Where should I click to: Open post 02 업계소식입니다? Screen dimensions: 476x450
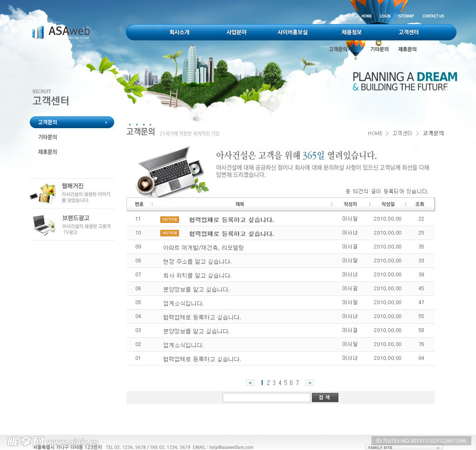pyautogui.click(x=183, y=345)
